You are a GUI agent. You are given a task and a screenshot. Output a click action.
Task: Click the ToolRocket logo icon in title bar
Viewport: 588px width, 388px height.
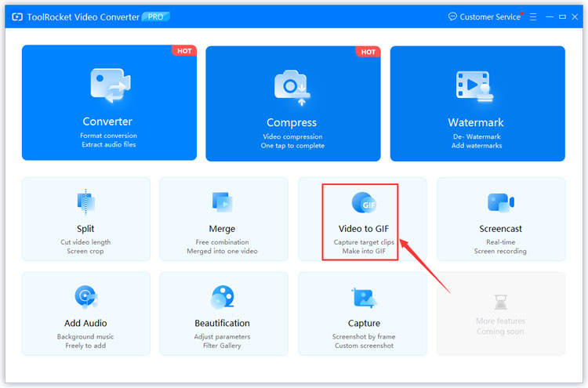(x=17, y=17)
